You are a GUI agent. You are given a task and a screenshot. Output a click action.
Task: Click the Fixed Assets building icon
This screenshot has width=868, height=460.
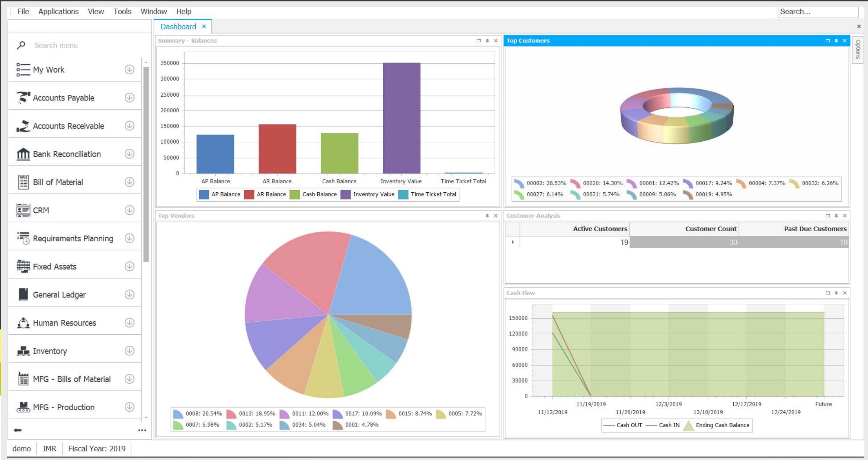tap(23, 266)
